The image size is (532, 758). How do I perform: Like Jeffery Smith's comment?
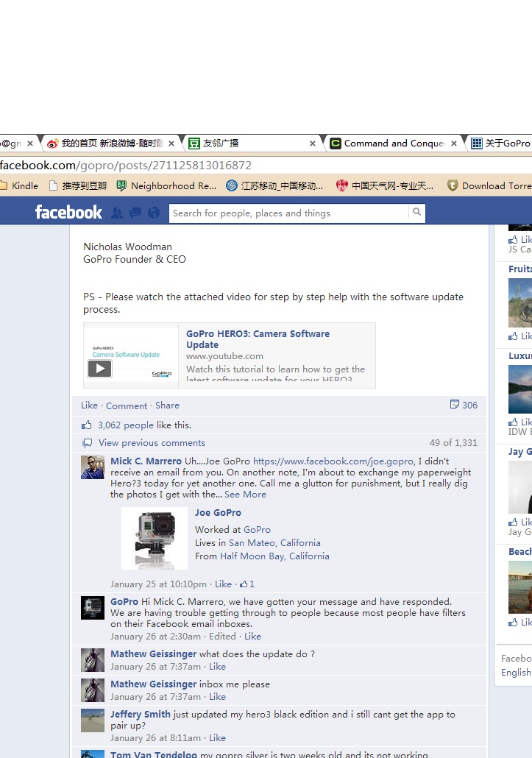218,737
